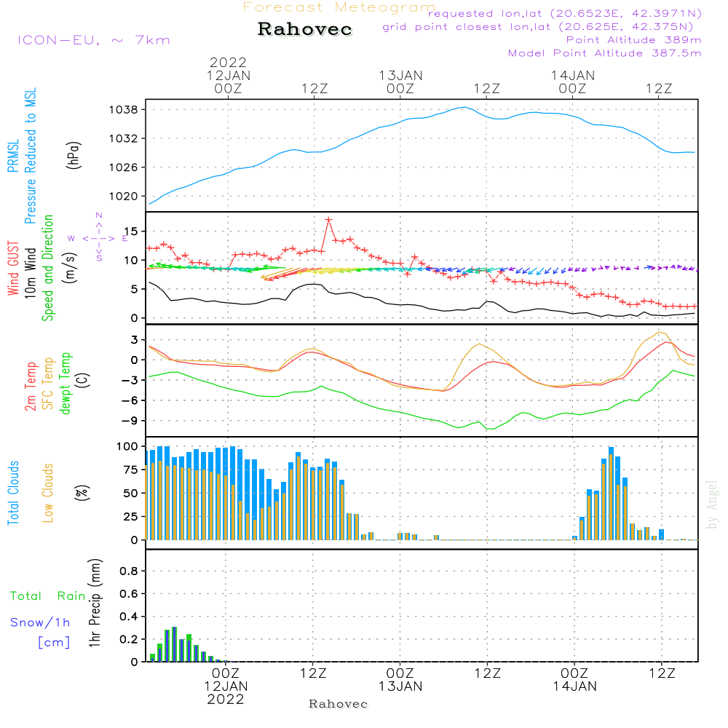Click the 10m Wind axis label
This screenshot has width=728, height=728.
point(30,273)
